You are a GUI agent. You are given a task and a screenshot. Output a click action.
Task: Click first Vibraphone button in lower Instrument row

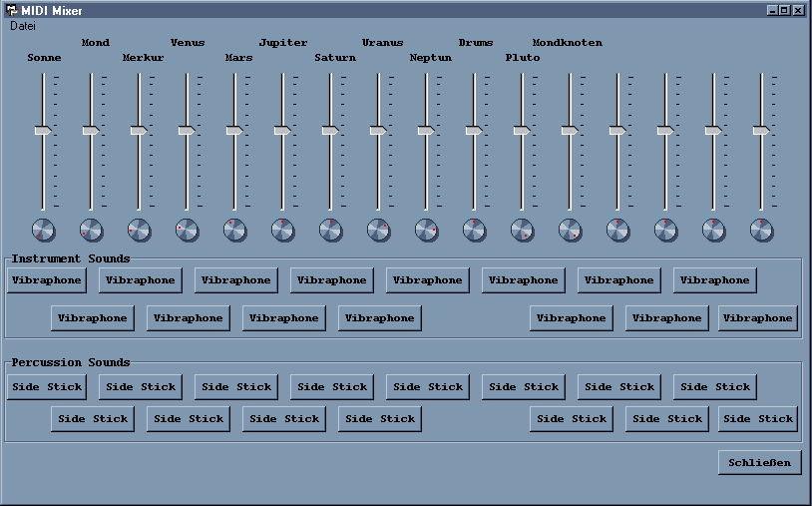93,318
